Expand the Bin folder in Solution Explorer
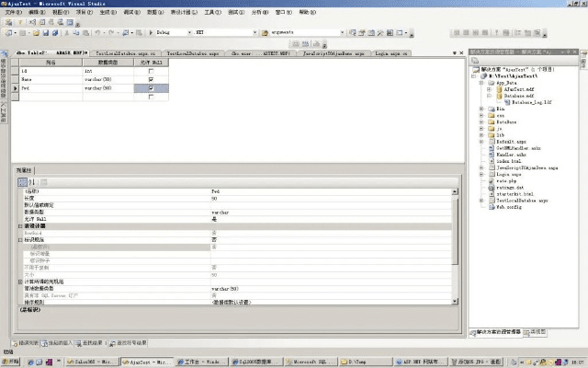 [481, 108]
